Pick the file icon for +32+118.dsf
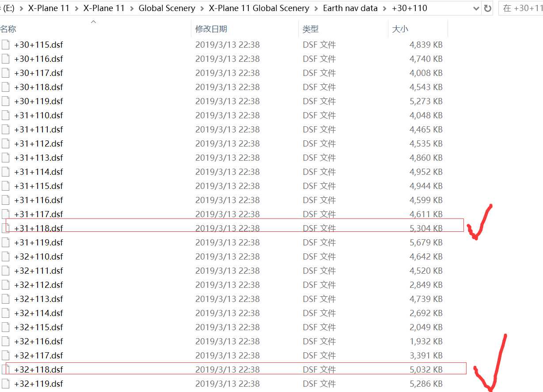This screenshot has height=392, width=543. point(5,369)
